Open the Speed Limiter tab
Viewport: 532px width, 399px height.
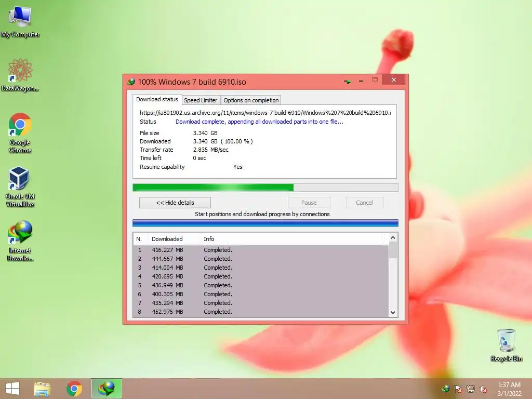pos(201,100)
